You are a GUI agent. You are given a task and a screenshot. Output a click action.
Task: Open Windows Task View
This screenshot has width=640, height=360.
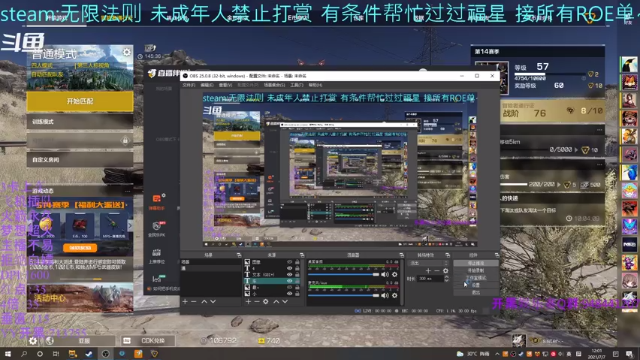point(56,354)
